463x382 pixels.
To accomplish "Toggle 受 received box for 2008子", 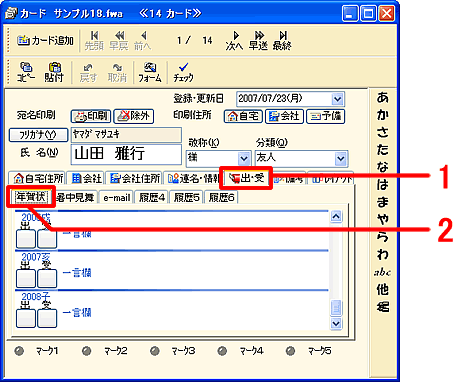I will 47,318.
